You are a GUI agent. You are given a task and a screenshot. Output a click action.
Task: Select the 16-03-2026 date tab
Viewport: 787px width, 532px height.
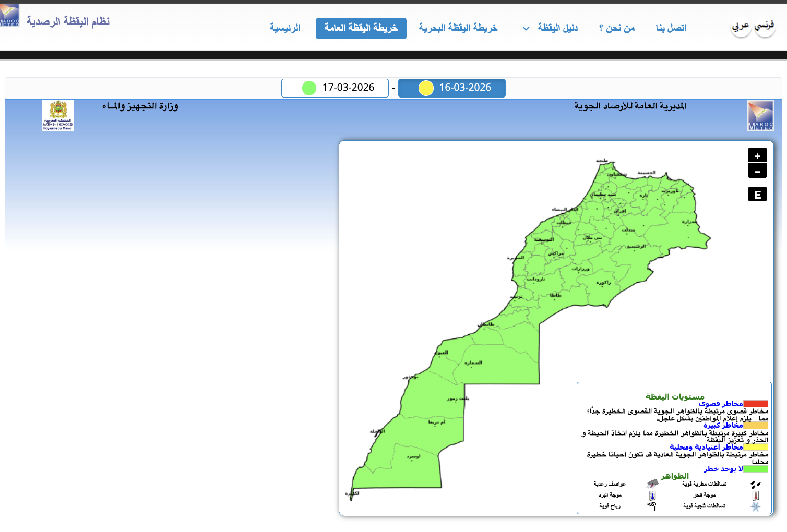(452, 88)
